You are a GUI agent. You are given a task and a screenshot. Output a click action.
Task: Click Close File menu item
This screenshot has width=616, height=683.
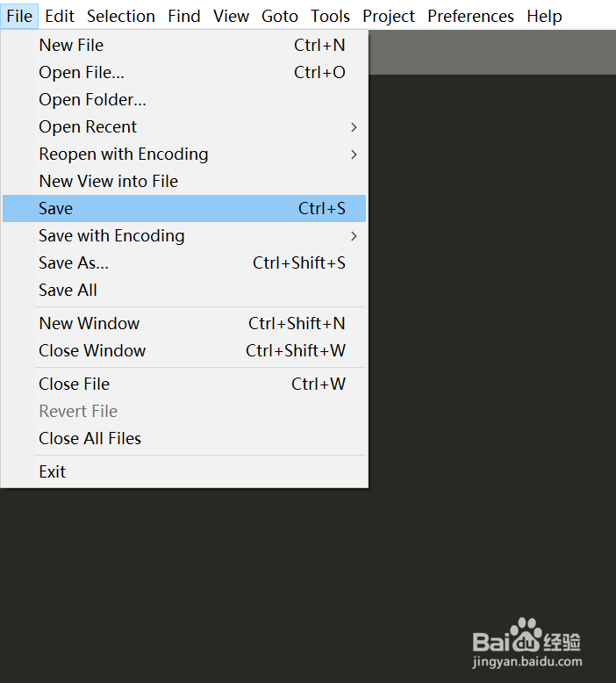pyautogui.click(x=74, y=385)
